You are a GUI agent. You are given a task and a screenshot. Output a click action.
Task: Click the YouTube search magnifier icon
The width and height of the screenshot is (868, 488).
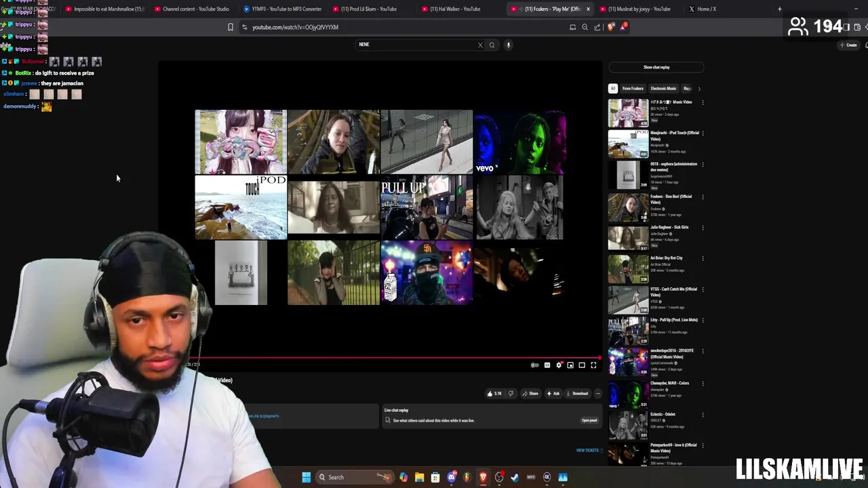point(492,45)
